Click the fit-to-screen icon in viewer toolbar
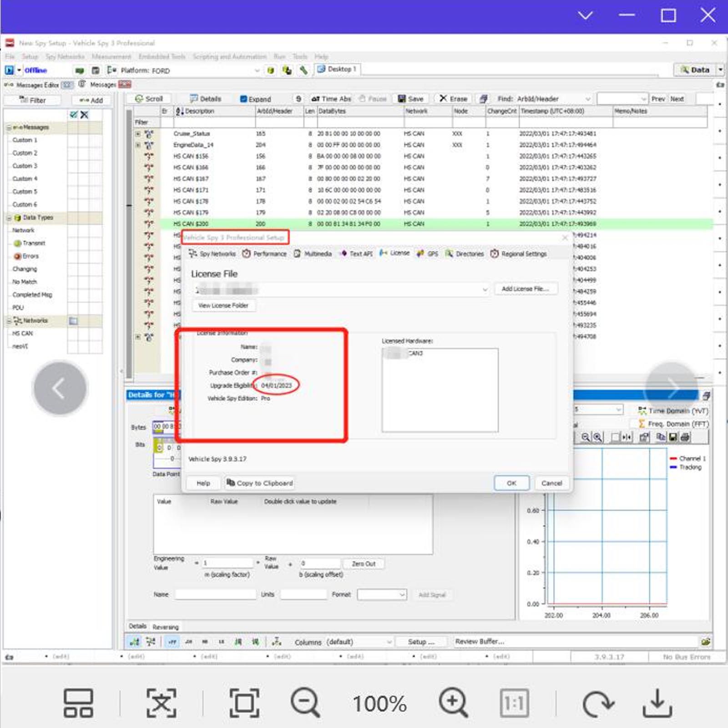 (244, 703)
